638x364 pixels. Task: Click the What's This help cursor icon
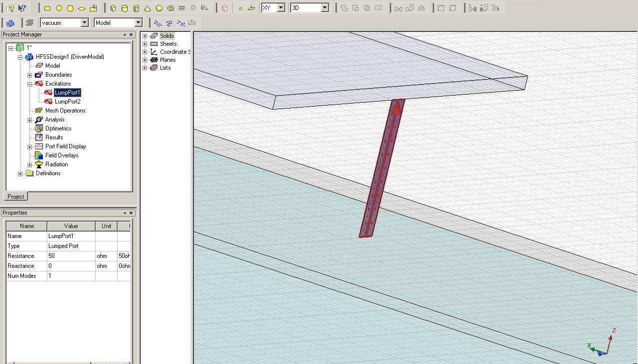tap(22, 8)
